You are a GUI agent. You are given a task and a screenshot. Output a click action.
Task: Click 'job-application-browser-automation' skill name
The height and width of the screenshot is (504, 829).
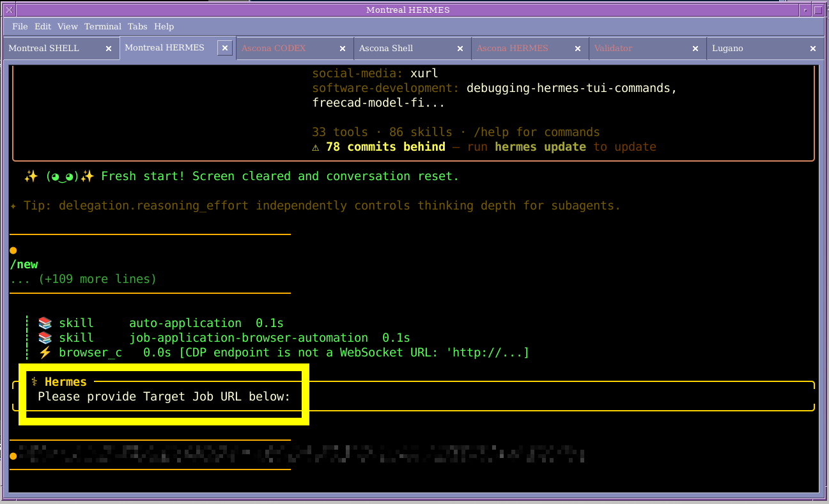click(x=249, y=338)
